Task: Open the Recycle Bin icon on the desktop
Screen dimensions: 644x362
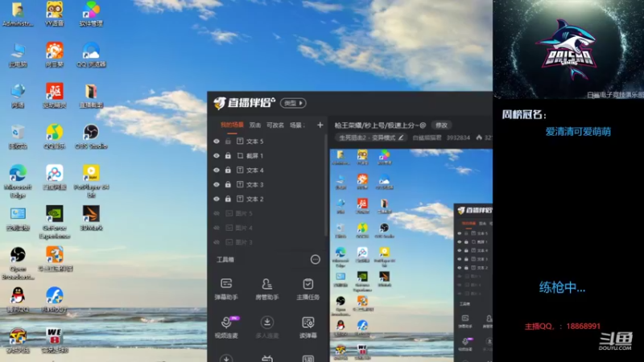Action: tap(18, 136)
